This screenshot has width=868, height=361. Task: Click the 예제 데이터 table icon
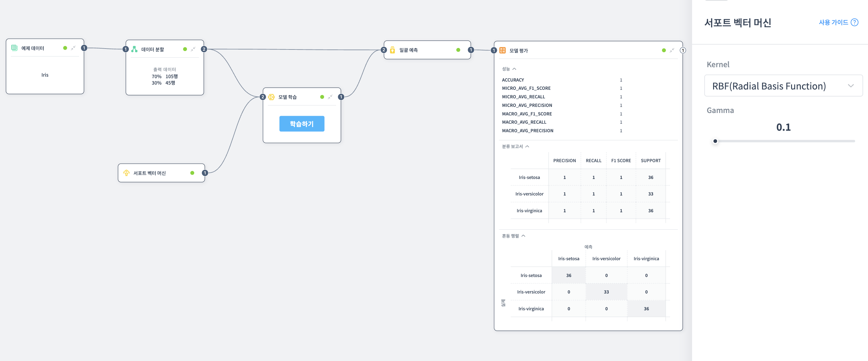click(14, 48)
